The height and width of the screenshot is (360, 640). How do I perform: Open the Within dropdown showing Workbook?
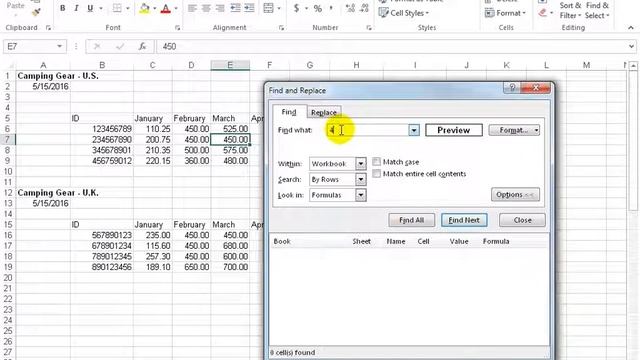coord(360,164)
